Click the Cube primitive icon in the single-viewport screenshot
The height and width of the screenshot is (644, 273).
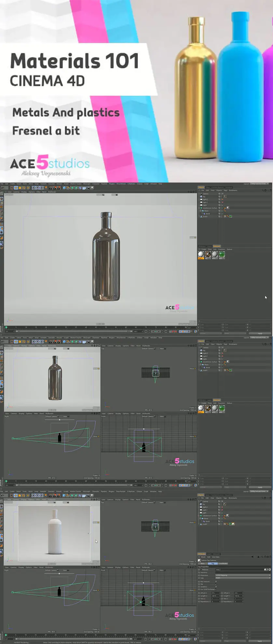tap(64, 188)
